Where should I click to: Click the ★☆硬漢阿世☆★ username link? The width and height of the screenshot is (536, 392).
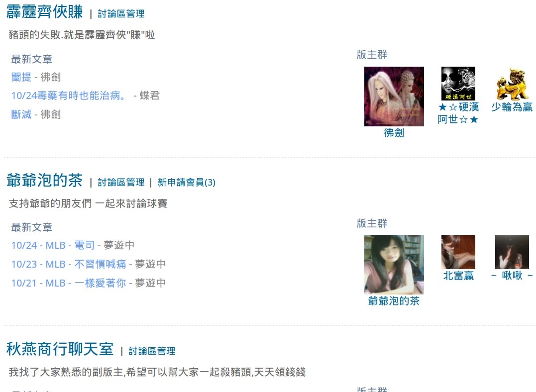pyautogui.click(x=458, y=113)
